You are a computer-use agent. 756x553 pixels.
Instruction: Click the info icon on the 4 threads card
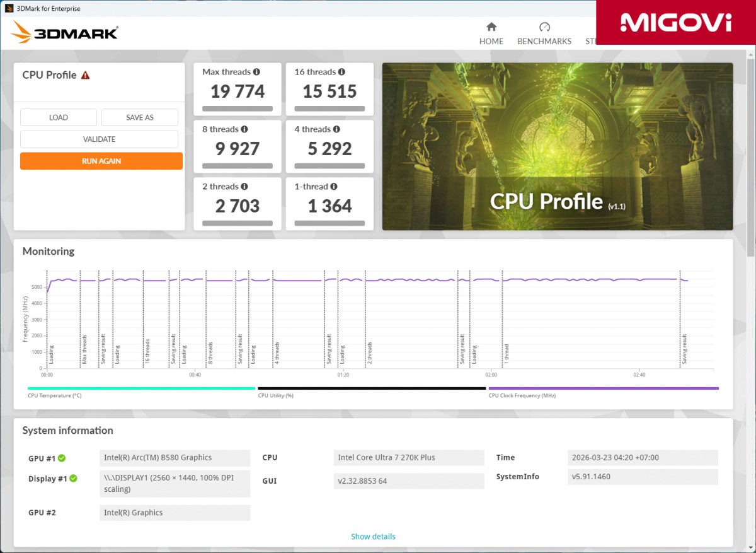point(336,129)
